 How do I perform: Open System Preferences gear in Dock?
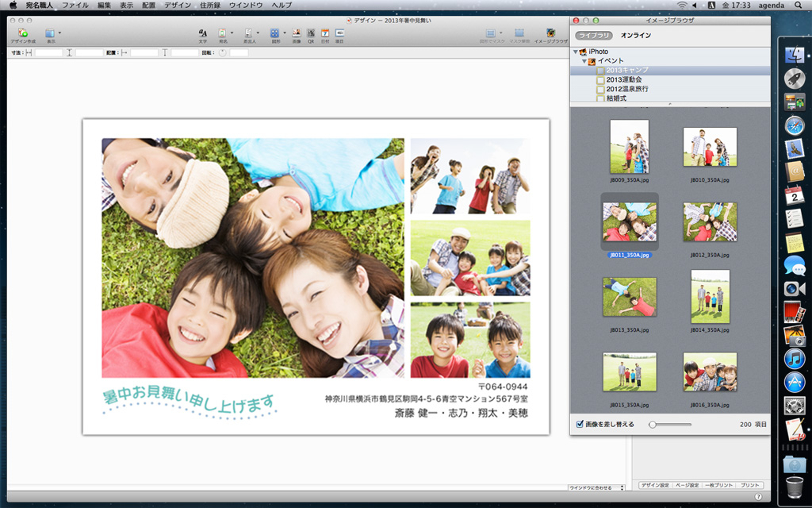click(795, 406)
